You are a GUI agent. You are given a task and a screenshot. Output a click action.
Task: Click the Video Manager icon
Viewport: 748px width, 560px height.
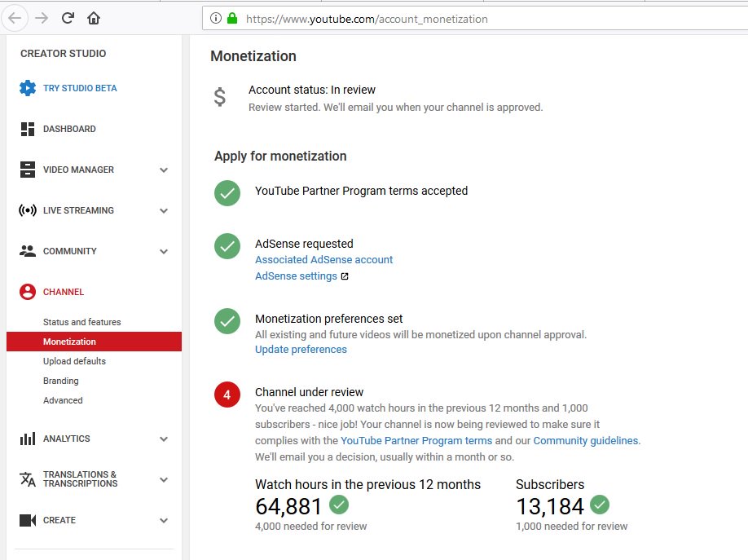tap(28, 170)
